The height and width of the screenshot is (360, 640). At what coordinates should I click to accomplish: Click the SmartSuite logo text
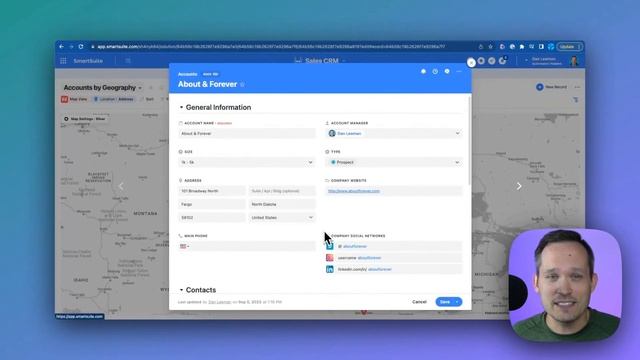[x=88, y=61]
